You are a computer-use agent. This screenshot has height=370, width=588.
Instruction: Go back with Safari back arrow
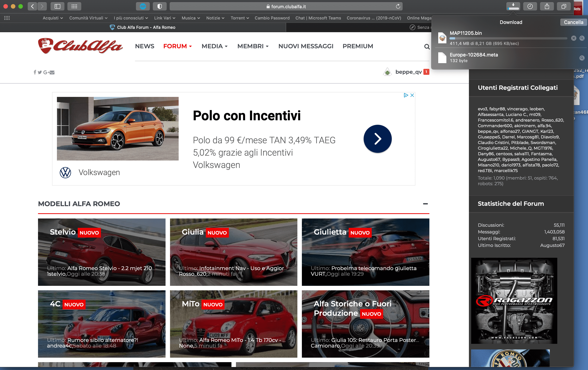pyautogui.click(x=32, y=6)
